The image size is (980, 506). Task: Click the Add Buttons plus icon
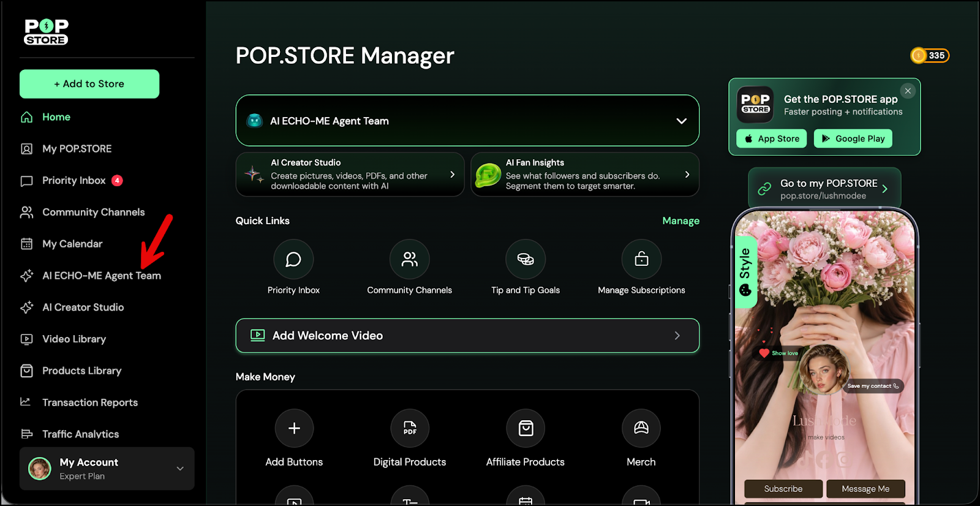(x=294, y=428)
